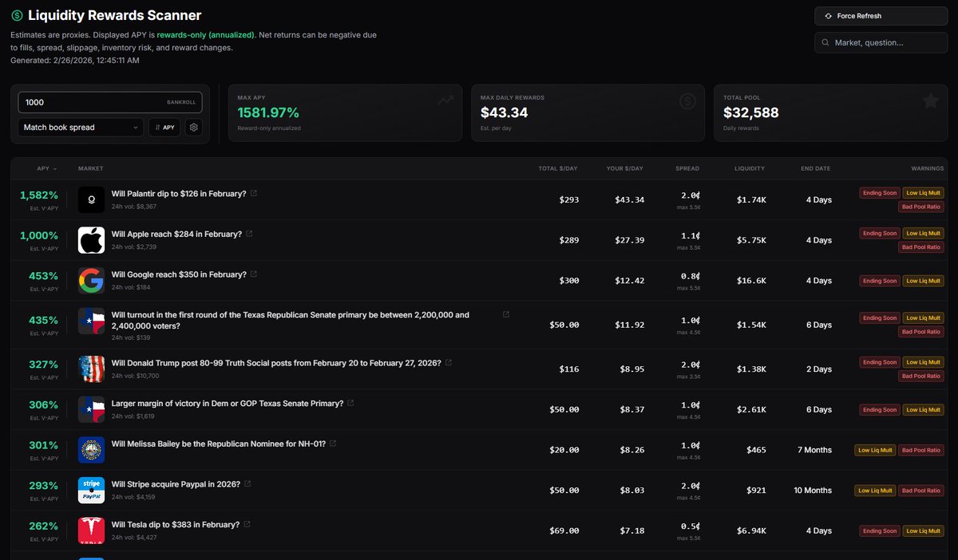958x560 pixels.
Task: Click the Trump flag-face thumbnail
Action: pyautogui.click(x=91, y=369)
